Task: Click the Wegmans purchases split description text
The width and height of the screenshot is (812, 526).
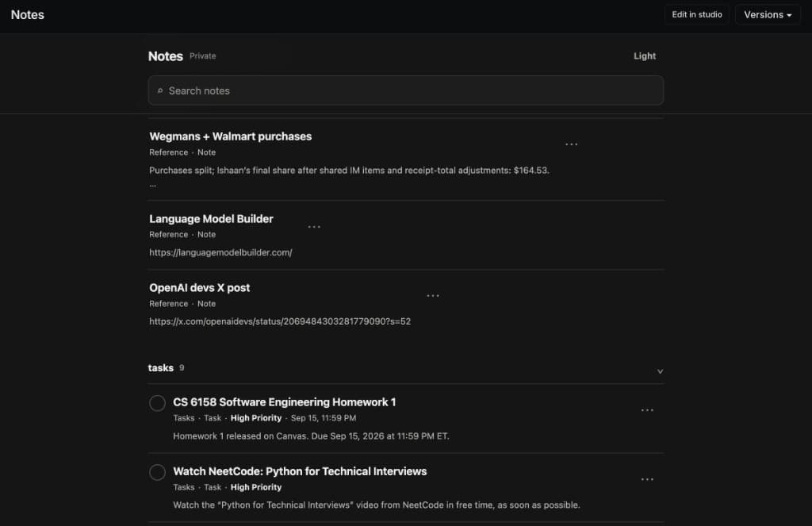Action: point(349,171)
